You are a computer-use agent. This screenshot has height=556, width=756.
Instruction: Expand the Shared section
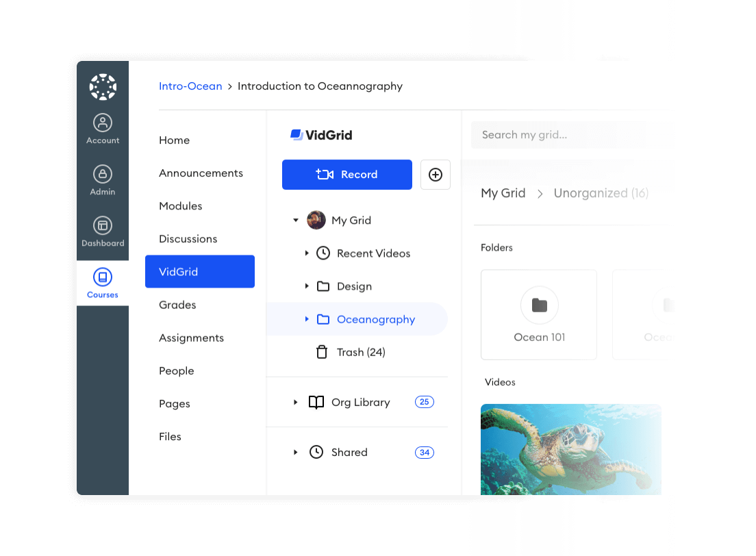coord(295,452)
